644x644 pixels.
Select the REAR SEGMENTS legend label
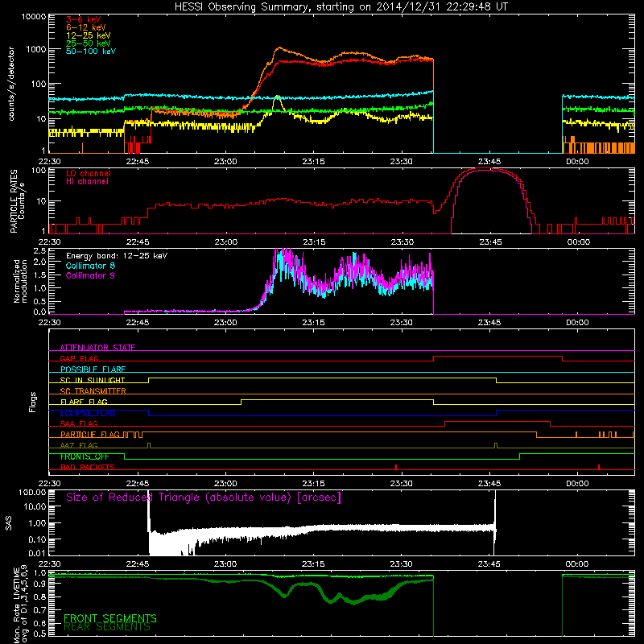107,627
